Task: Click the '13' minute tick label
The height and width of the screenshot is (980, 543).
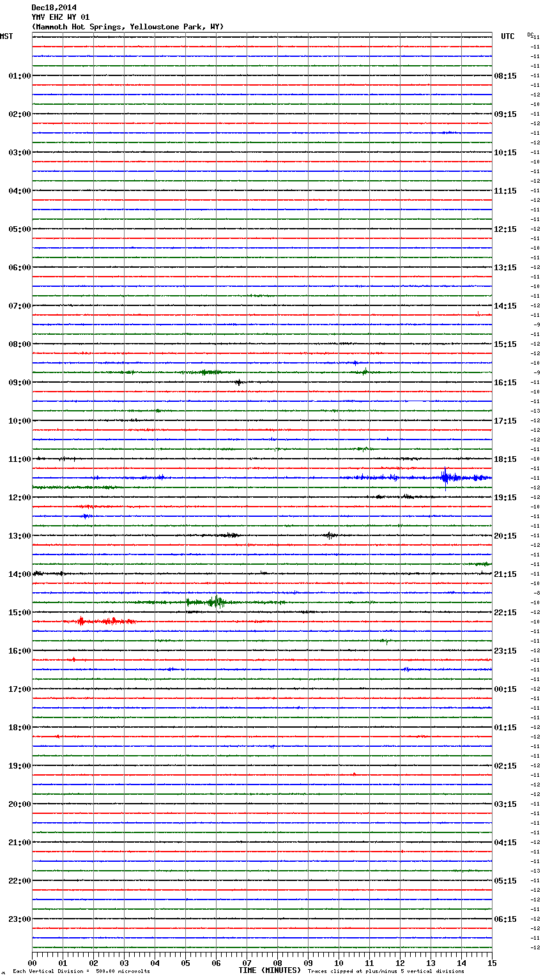Action: (x=431, y=963)
